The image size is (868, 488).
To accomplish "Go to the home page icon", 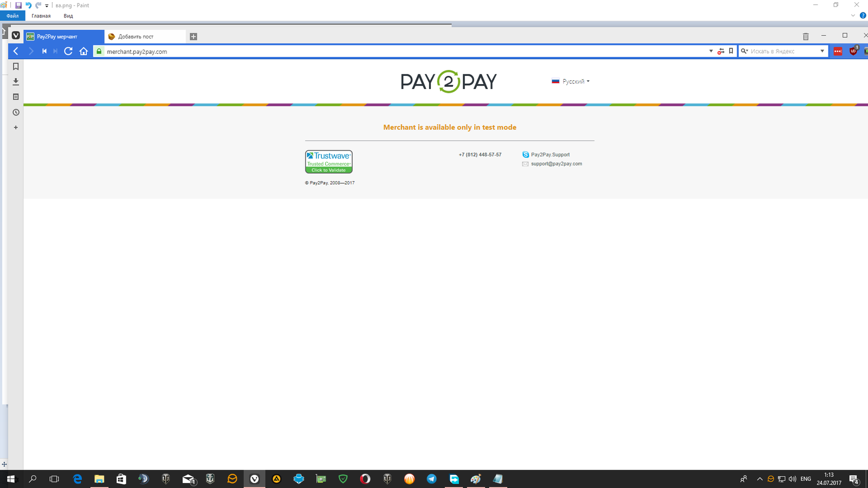I will point(84,51).
